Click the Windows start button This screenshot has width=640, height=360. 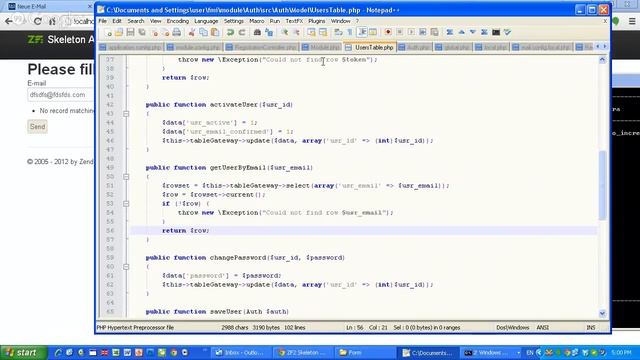pos(24,353)
